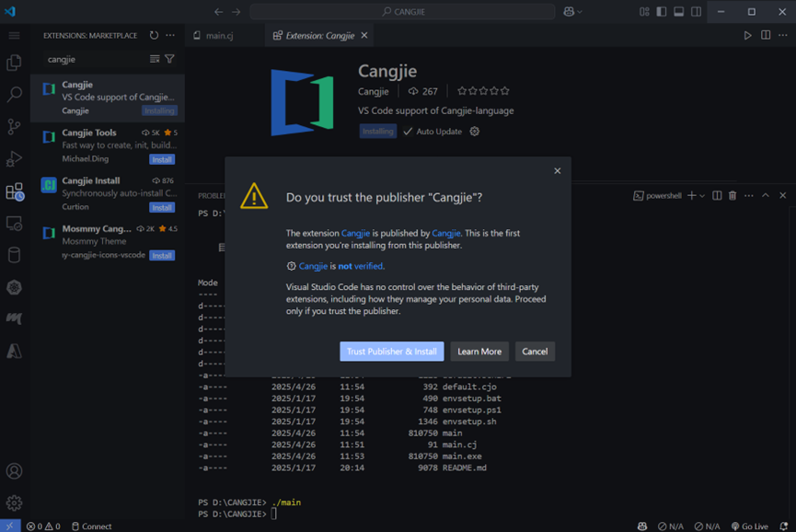Open the command center search bar
The width and height of the screenshot is (796, 532).
402,12
